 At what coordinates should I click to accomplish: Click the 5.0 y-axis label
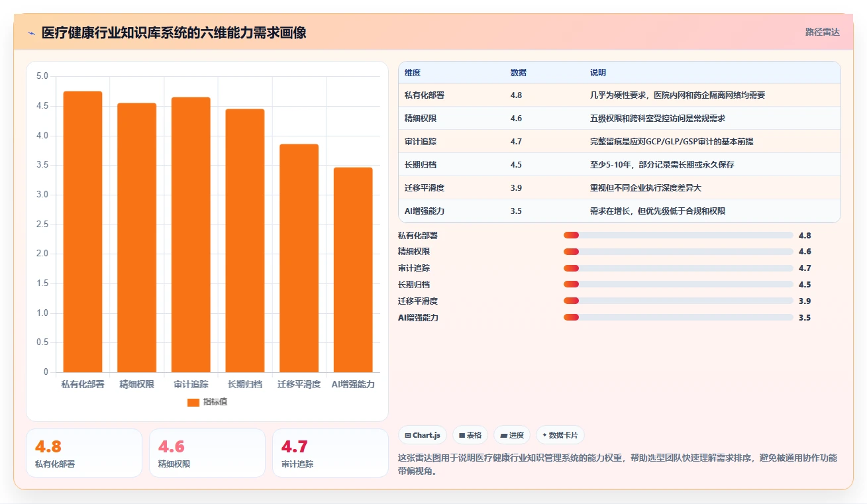coord(42,76)
